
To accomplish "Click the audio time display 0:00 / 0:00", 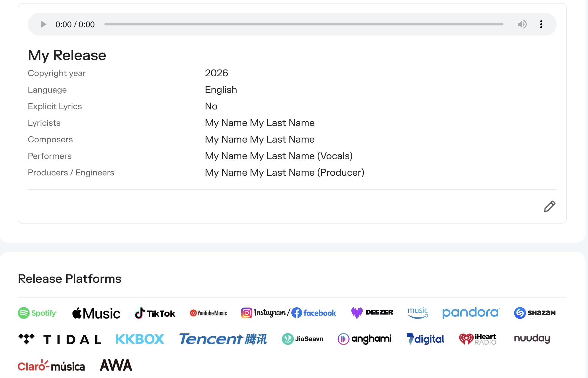I will (75, 24).
